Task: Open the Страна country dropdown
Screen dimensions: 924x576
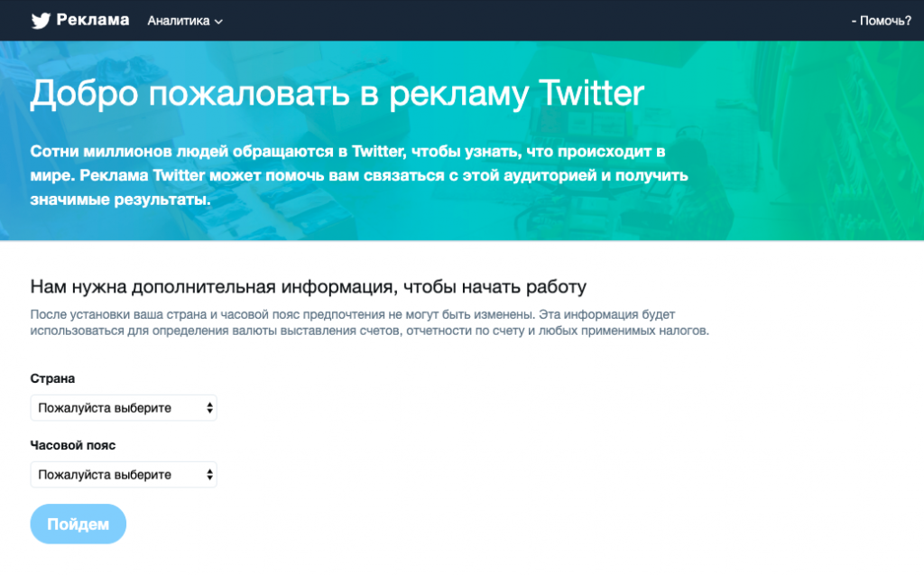Action: pyautogui.click(x=124, y=408)
